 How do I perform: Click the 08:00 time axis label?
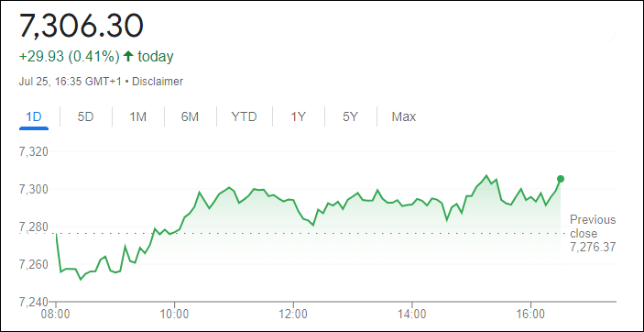(x=56, y=315)
